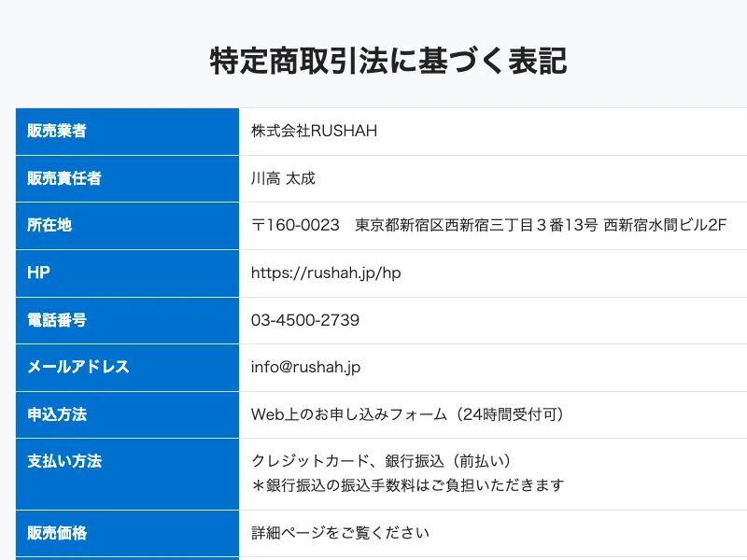
Task: Click the name 川高 太成
Action: 283,178
